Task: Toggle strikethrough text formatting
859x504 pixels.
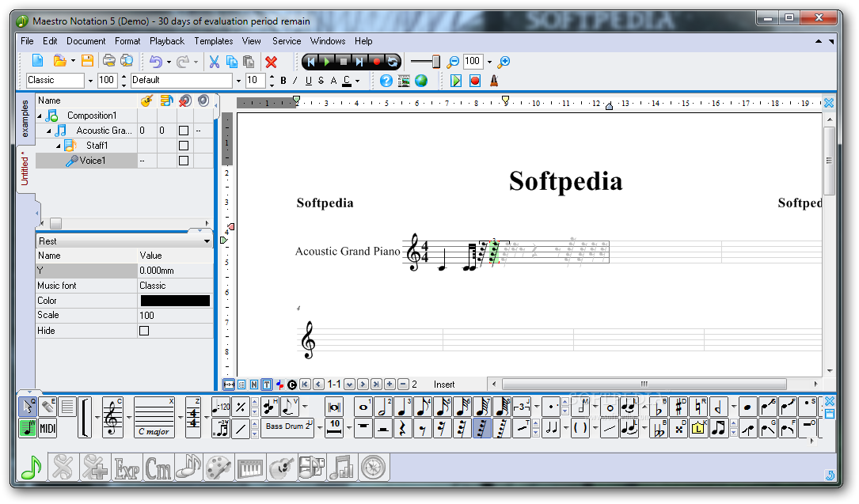Action: click(x=321, y=81)
